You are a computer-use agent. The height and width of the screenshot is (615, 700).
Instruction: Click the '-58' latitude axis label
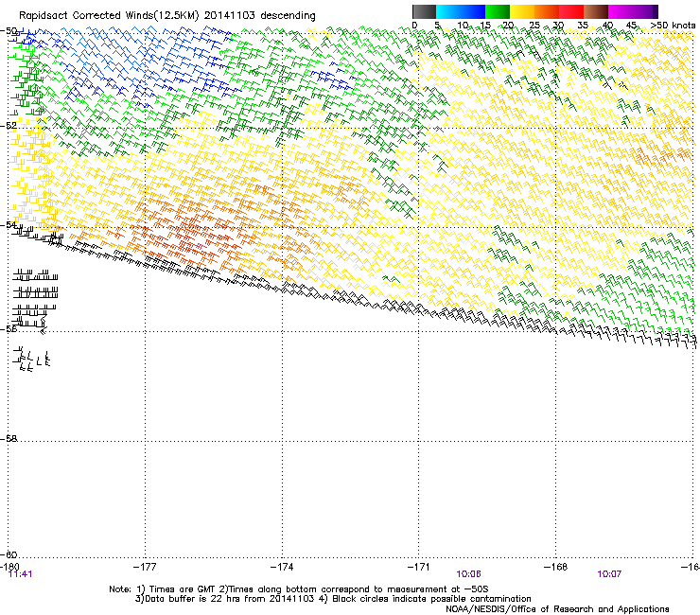pos(9,439)
